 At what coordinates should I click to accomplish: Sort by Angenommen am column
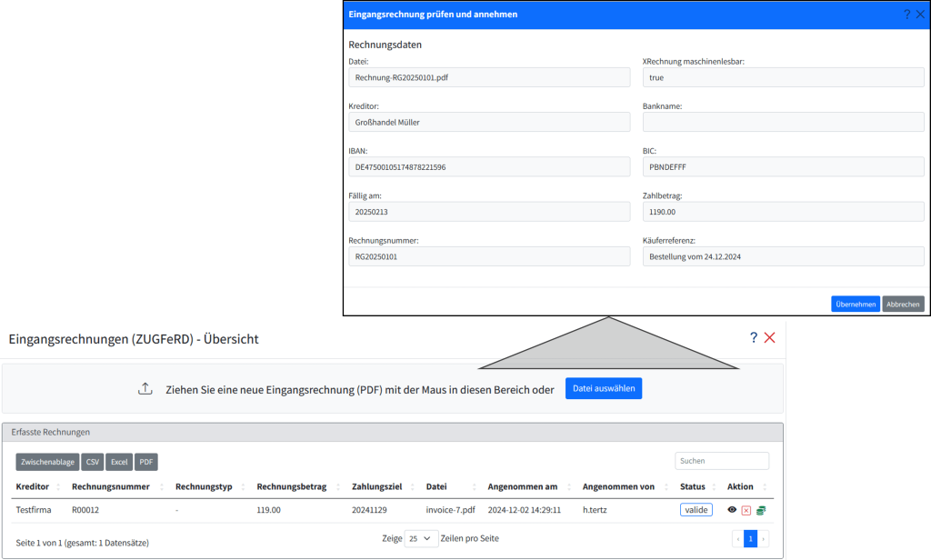pyautogui.click(x=526, y=486)
